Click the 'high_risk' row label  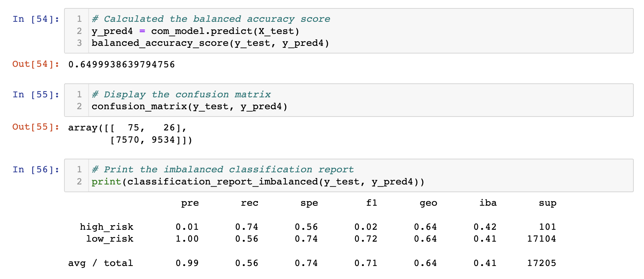[107, 227]
